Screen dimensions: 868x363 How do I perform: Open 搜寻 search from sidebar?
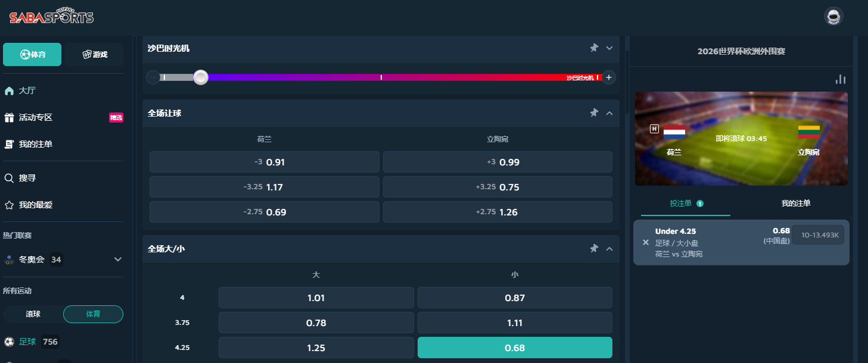point(27,178)
